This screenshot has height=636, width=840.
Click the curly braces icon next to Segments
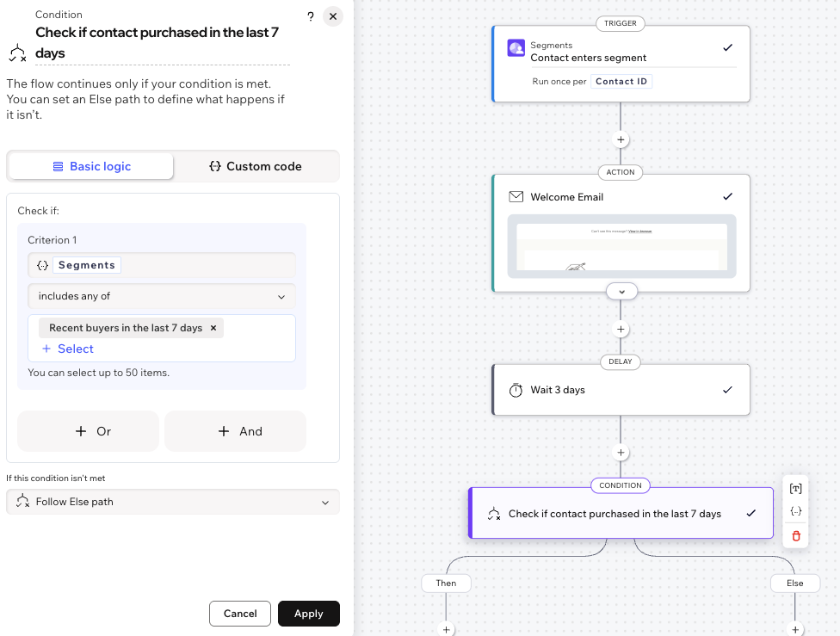[43, 265]
